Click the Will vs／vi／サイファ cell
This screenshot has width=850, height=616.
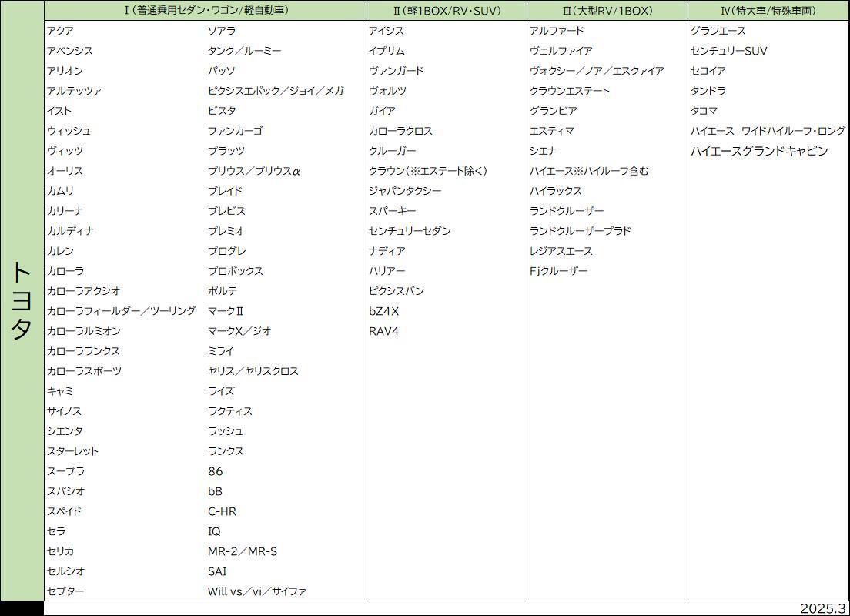point(256,591)
